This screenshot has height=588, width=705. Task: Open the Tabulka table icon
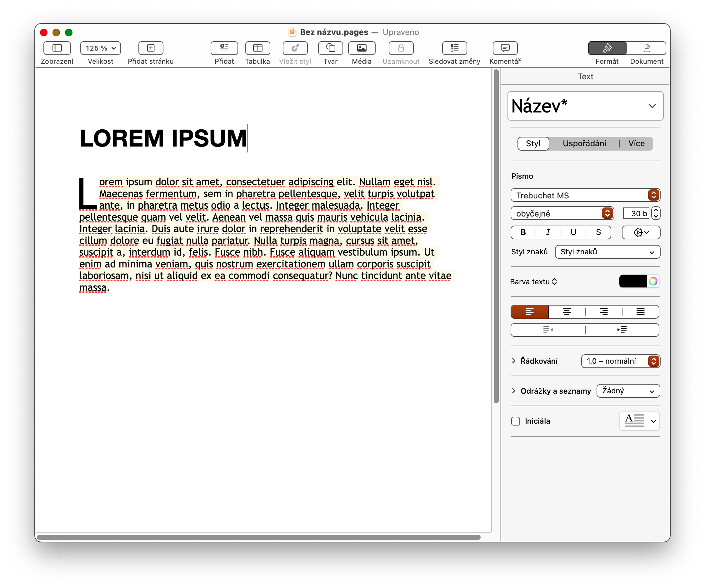pyautogui.click(x=257, y=48)
